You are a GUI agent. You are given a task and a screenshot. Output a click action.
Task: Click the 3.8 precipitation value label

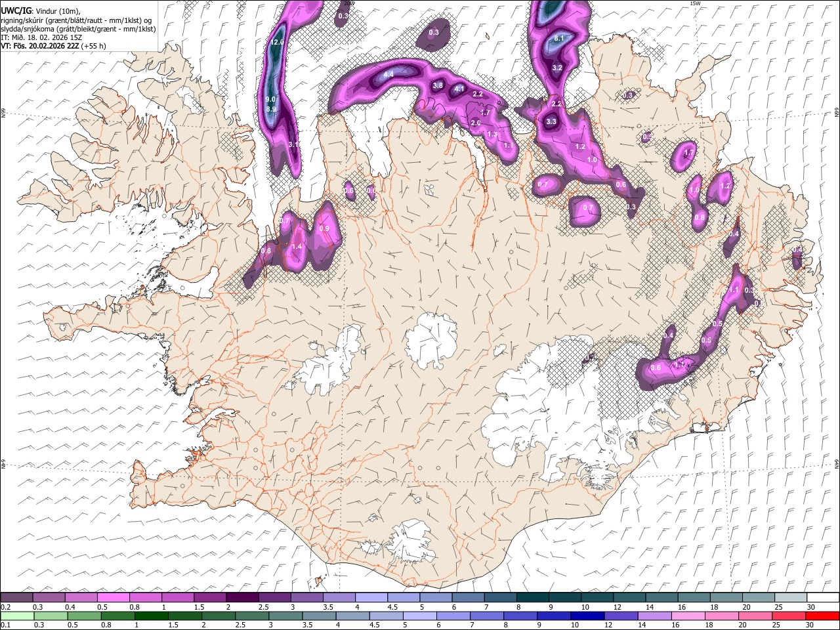tap(438, 86)
